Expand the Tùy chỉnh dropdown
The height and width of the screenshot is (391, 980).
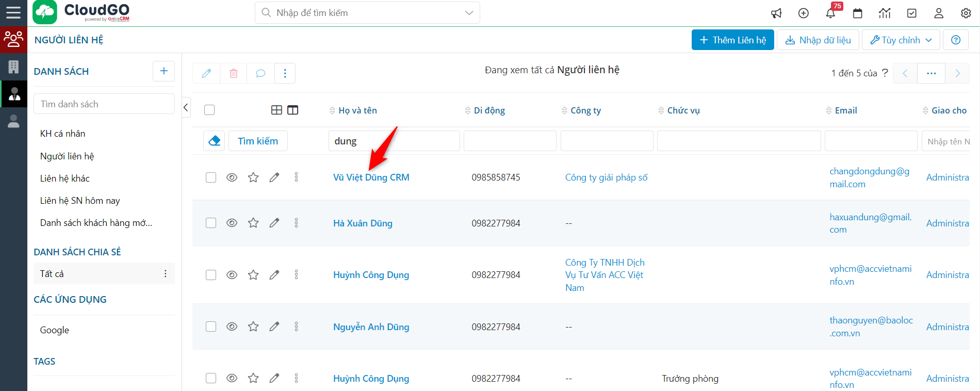(901, 40)
